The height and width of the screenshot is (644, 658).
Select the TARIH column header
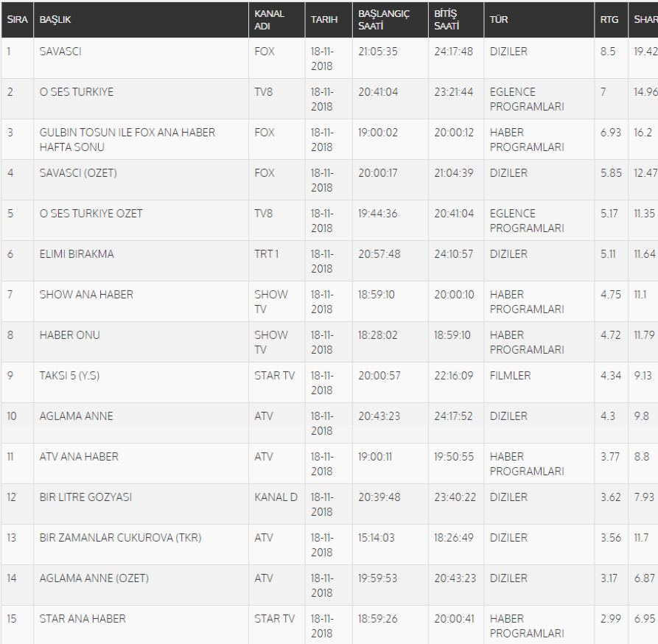coord(324,20)
